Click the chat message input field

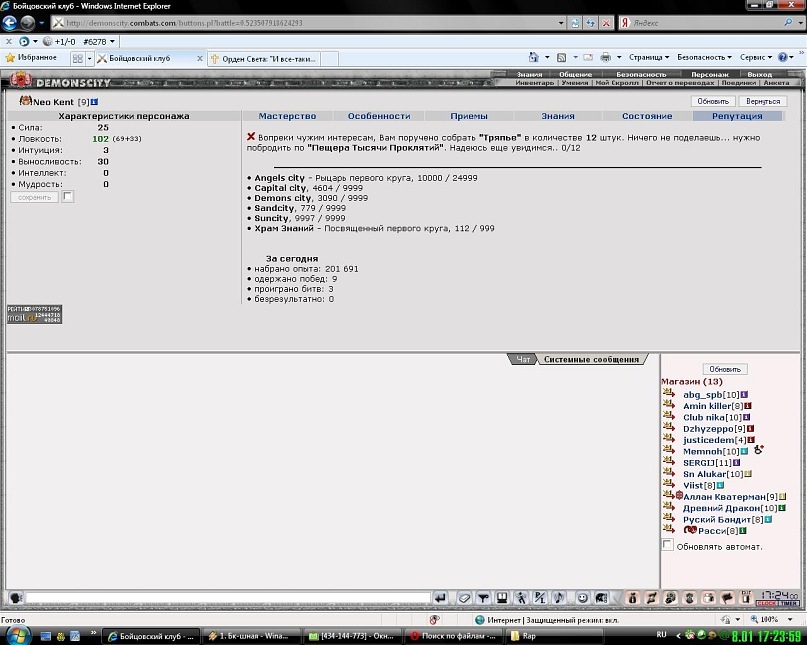coord(228,598)
